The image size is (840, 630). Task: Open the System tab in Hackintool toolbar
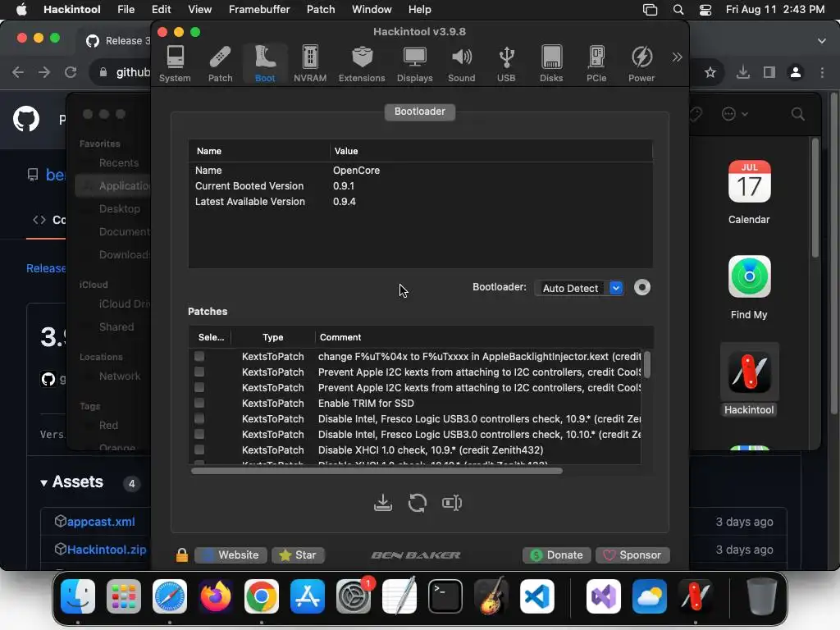point(175,64)
